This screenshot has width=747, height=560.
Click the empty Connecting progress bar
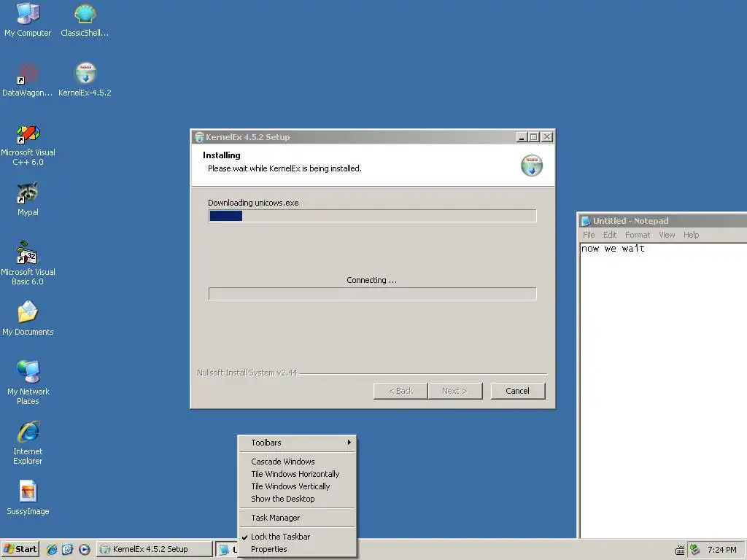(x=373, y=293)
